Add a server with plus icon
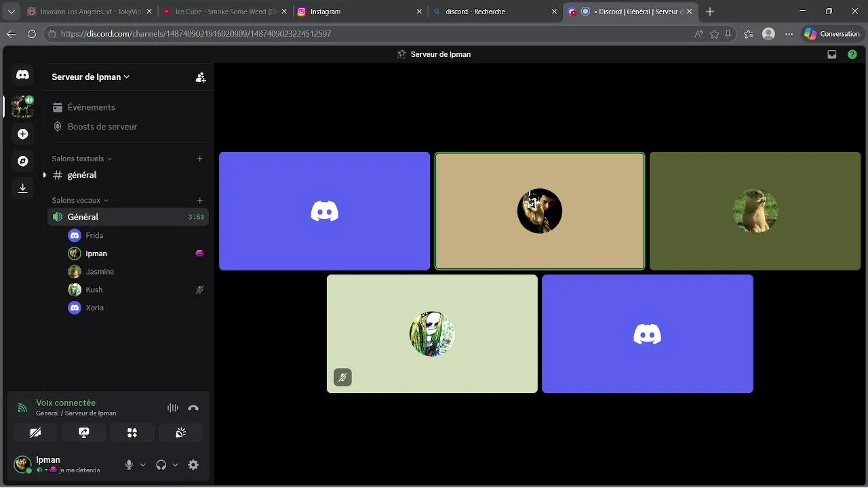Viewport: 868px width, 488px height. point(22,134)
